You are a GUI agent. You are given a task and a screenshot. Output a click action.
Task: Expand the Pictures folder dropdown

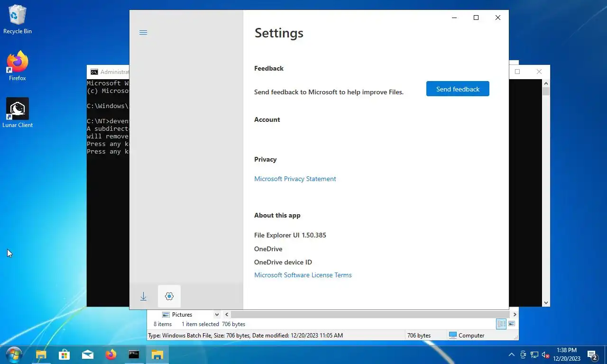[217, 315]
